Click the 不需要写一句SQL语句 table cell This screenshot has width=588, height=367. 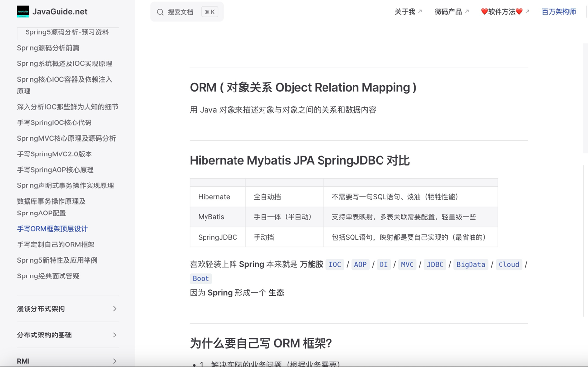point(411,197)
